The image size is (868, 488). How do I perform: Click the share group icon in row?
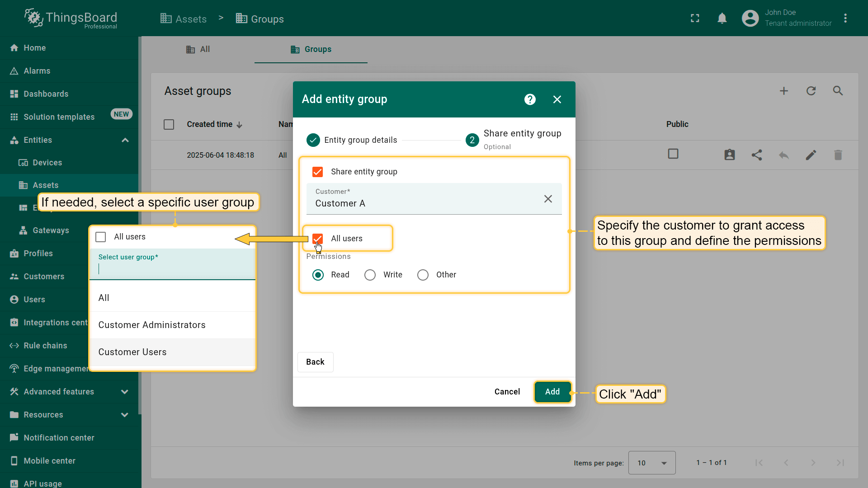point(756,155)
